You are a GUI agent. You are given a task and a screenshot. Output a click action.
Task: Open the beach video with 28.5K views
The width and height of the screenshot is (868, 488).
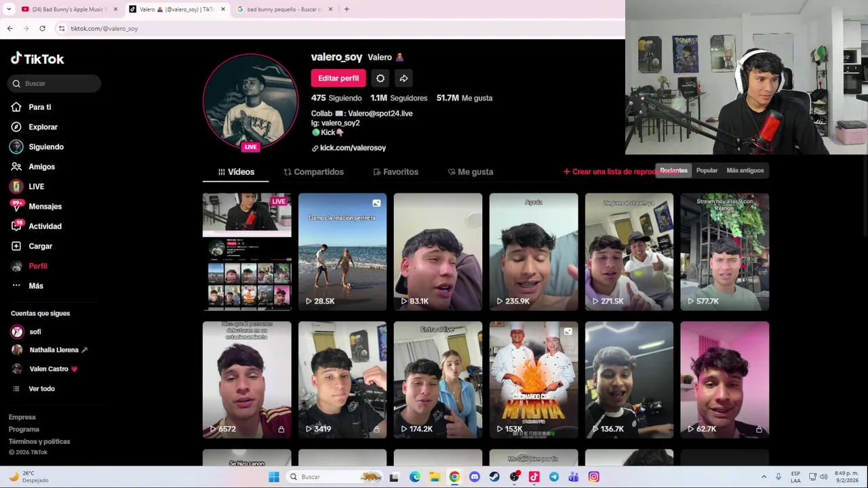tap(342, 252)
